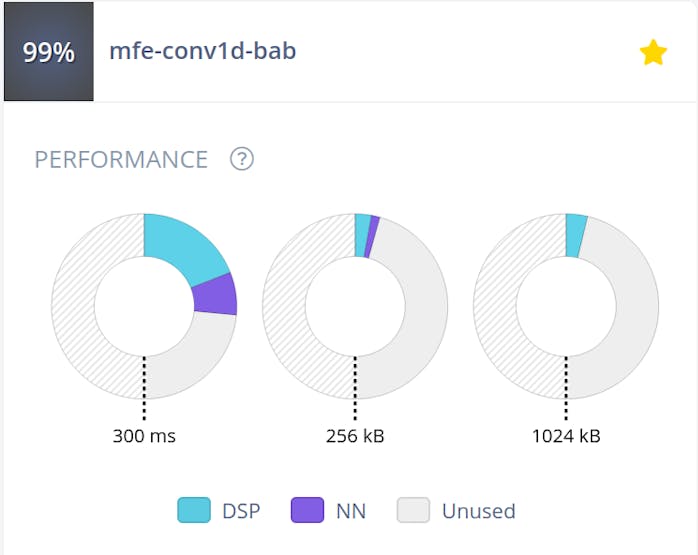Click the PERFORMANCE section heading

pos(121,160)
